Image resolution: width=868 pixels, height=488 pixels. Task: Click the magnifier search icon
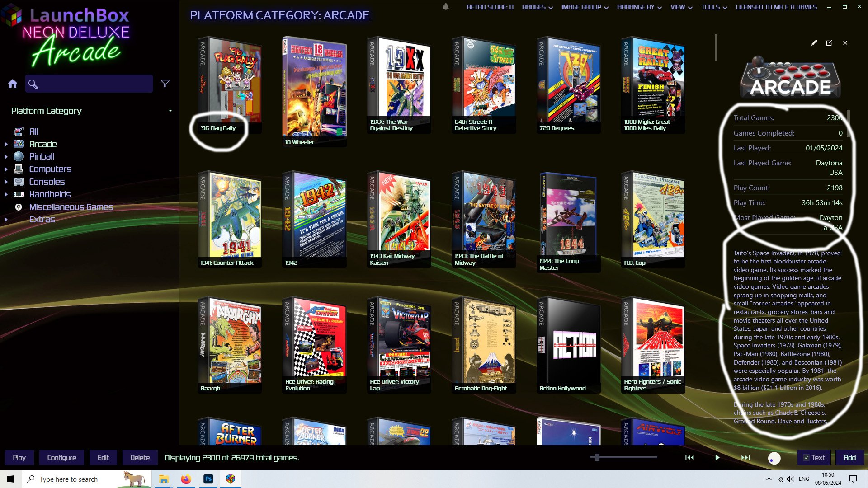(33, 84)
